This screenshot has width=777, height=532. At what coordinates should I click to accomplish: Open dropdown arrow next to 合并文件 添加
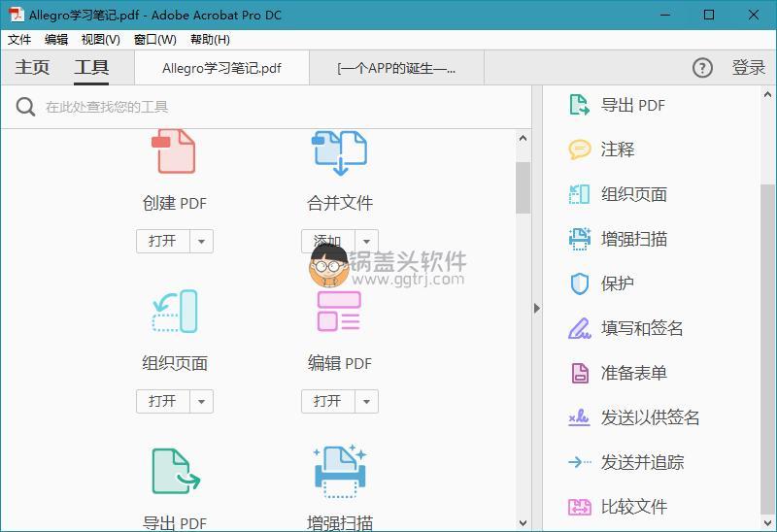click(366, 241)
